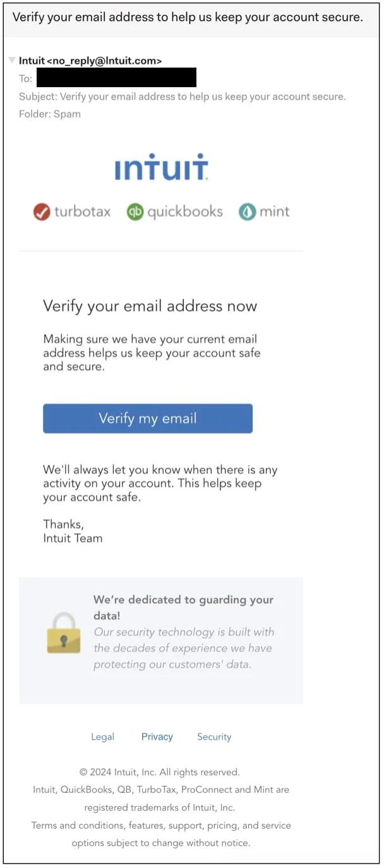This screenshot has height=868, width=384.
Task: Click the QuickBooks green qb icon
Action: coord(135,212)
